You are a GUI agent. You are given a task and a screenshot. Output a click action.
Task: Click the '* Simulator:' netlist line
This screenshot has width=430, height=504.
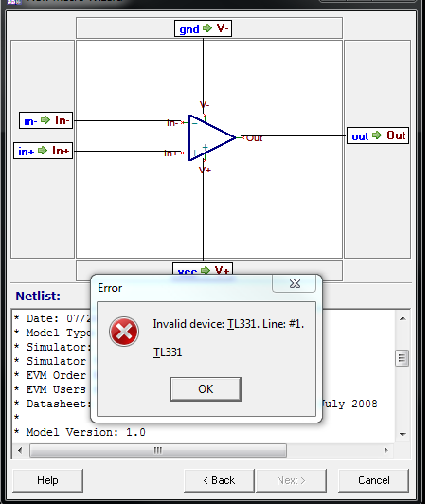click(x=52, y=347)
